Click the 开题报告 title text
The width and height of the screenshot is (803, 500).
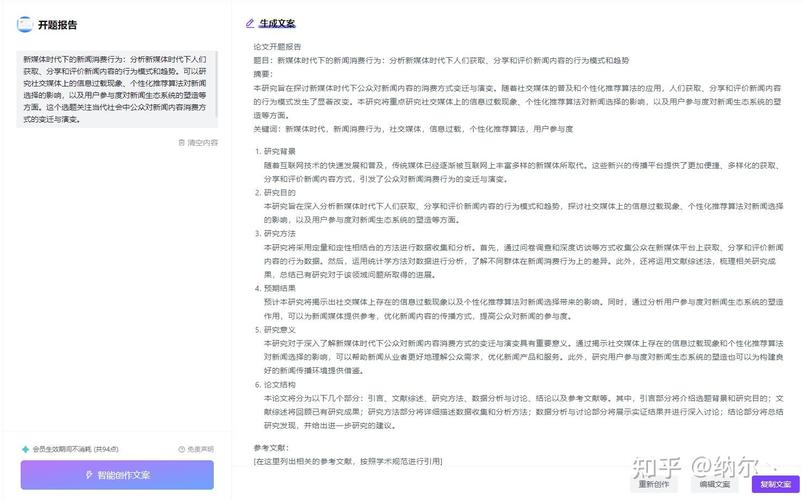(x=57, y=25)
